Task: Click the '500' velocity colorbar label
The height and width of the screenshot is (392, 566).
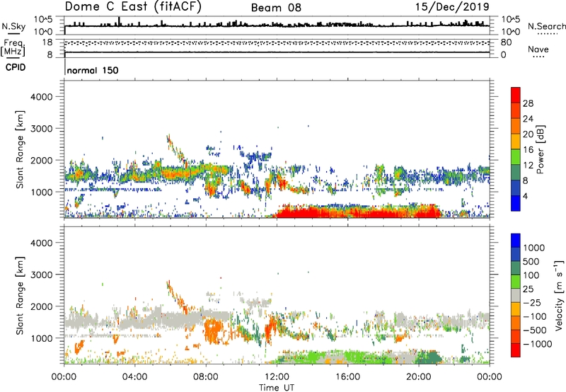Action: click(531, 262)
